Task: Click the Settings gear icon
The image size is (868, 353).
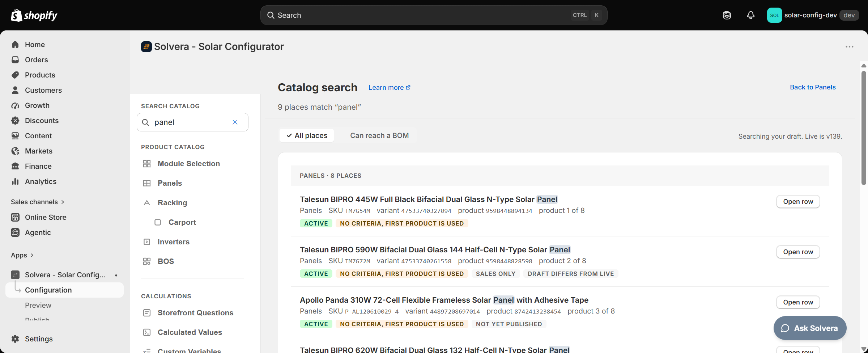Action: [x=15, y=339]
